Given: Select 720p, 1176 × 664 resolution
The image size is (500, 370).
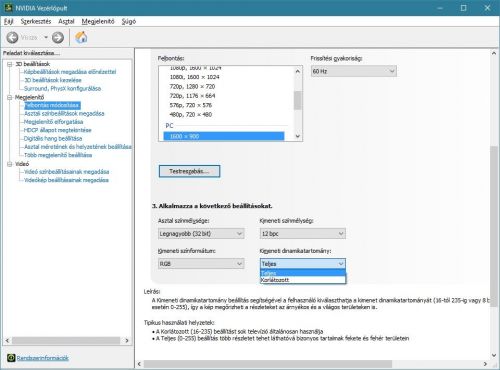Looking at the screenshot, I should (x=192, y=96).
